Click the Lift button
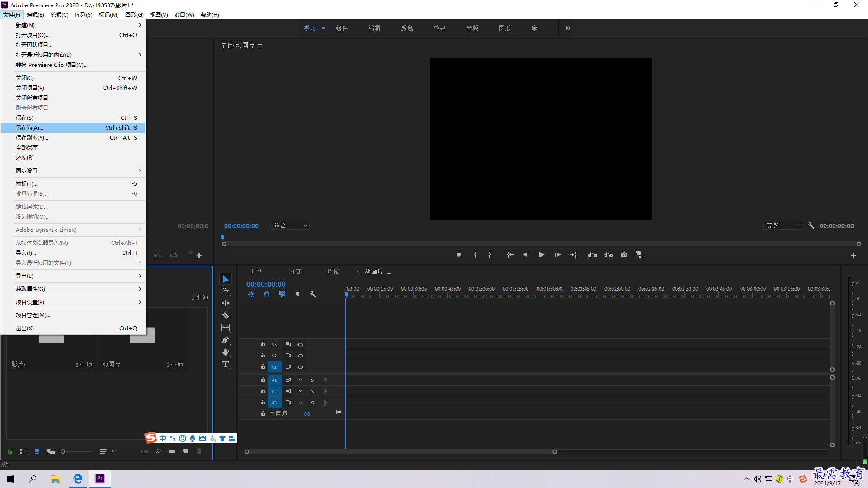 tap(592, 255)
